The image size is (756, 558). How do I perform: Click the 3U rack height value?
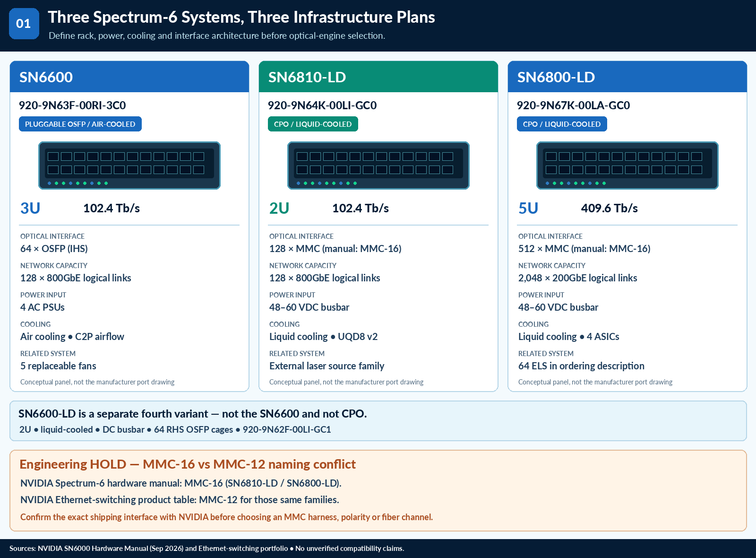tap(30, 208)
